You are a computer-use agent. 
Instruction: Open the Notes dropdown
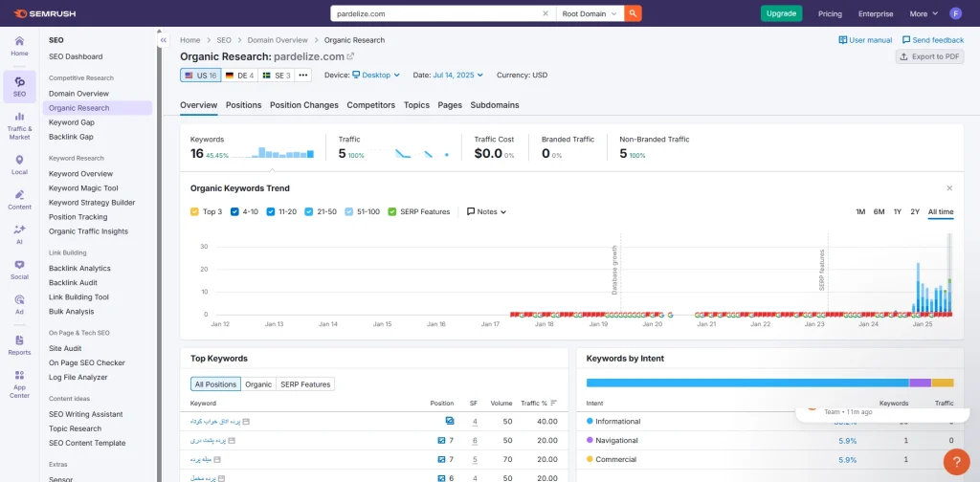point(486,211)
